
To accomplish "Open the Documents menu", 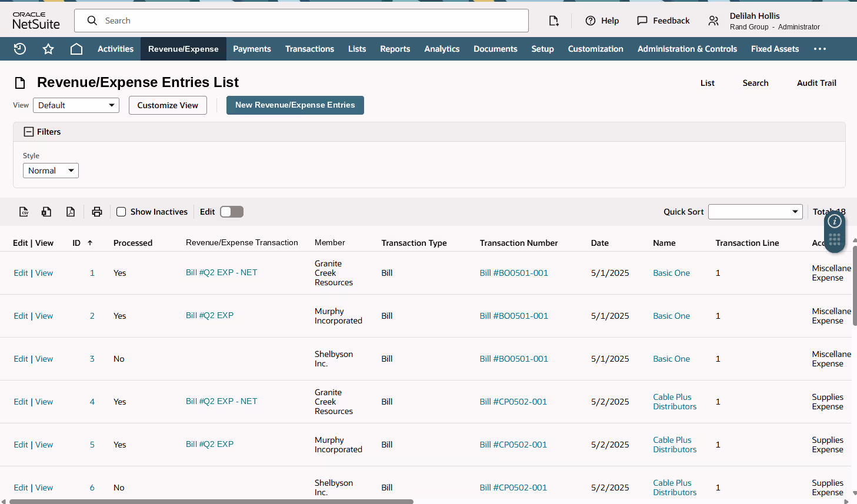I will point(495,49).
